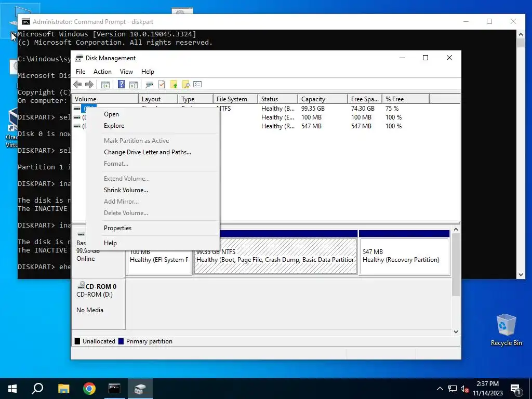Screen dimensions: 532x399
Task: Click the Forward arrow in Disk Management toolbar
Action: pyautogui.click(x=89, y=85)
